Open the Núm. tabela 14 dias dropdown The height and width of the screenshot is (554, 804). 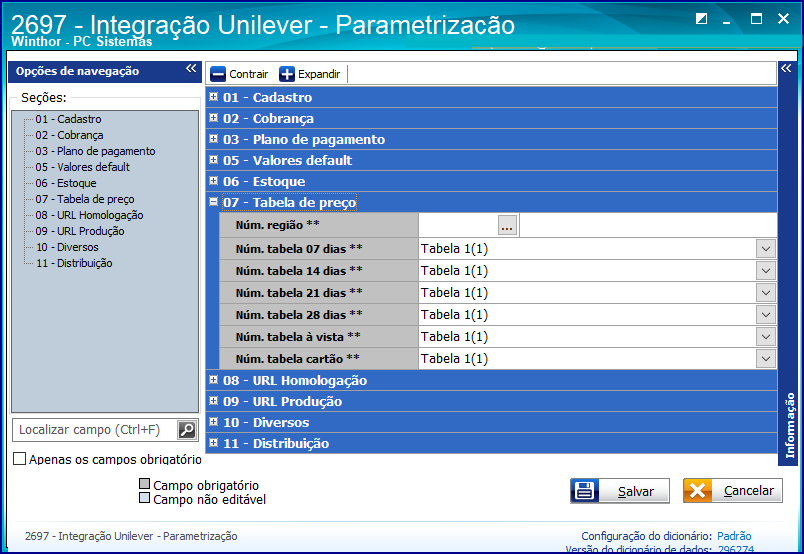766,271
